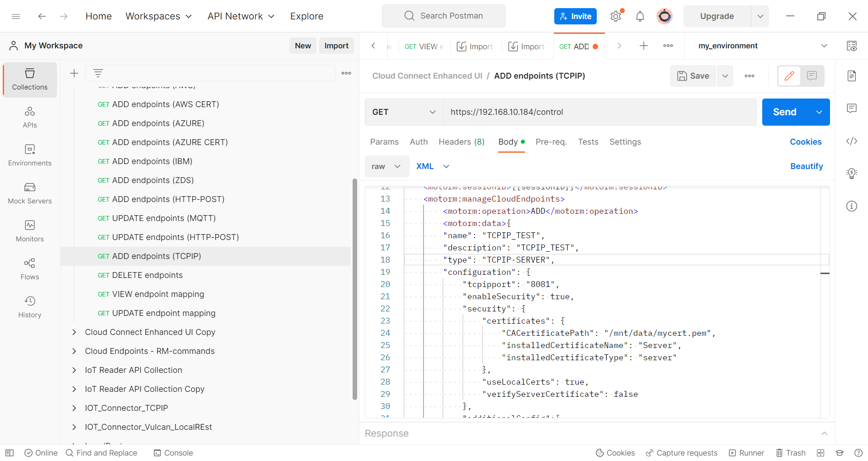Open the History sidebar panel
This screenshot has width=868, height=461.
point(30,307)
